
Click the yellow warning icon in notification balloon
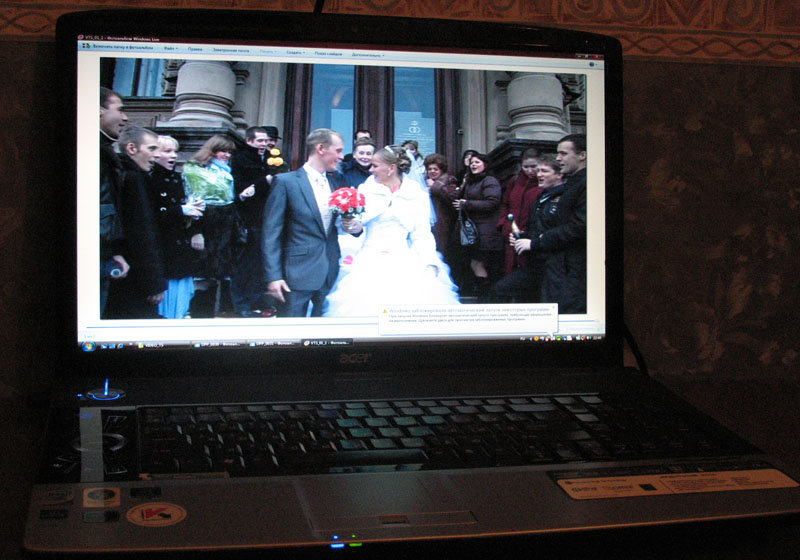(385, 310)
